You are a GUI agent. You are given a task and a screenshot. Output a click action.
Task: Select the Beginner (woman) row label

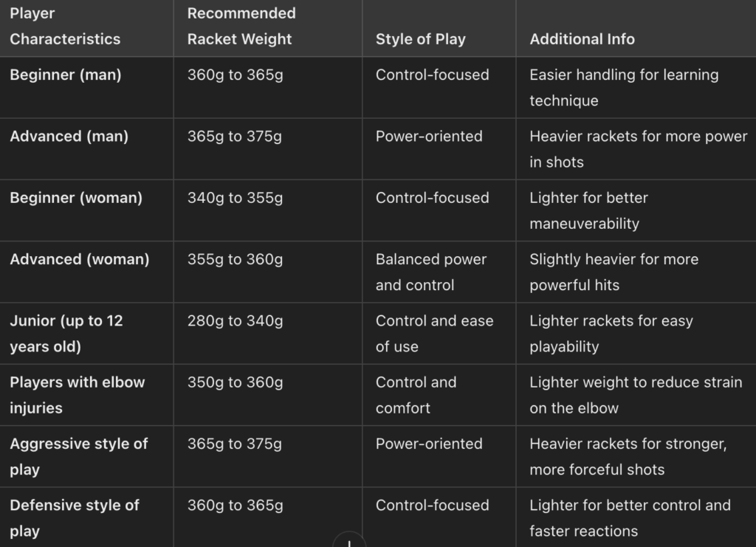(76, 198)
